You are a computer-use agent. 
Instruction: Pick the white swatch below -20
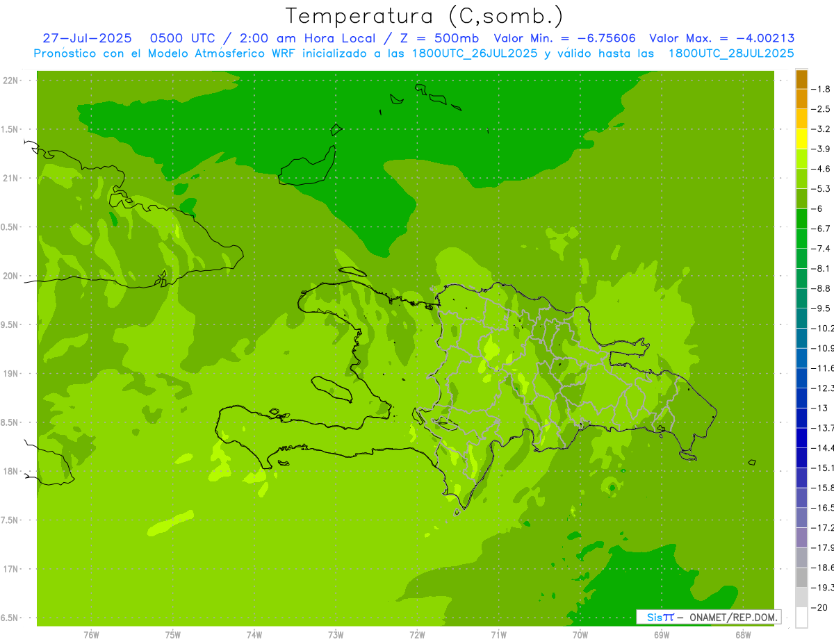pyautogui.click(x=801, y=618)
